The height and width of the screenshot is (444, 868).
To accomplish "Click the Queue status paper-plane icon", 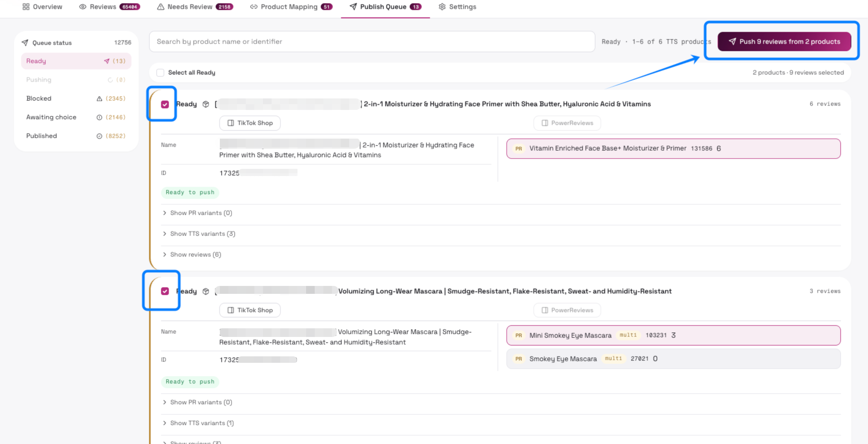I will [x=25, y=43].
